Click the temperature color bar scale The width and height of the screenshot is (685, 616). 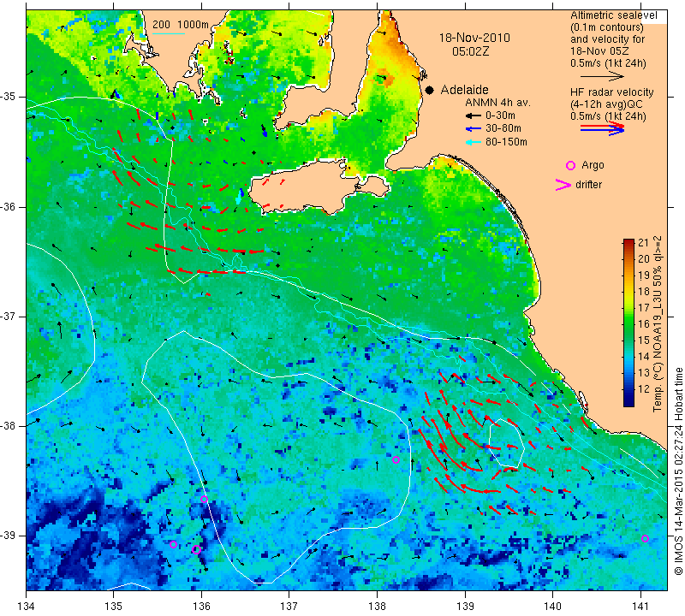coord(628,323)
